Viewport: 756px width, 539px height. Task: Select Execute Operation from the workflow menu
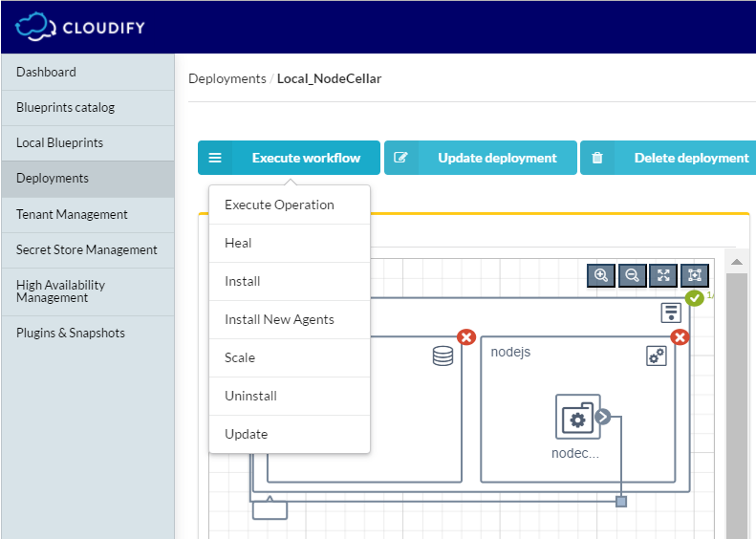(x=290, y=205)
